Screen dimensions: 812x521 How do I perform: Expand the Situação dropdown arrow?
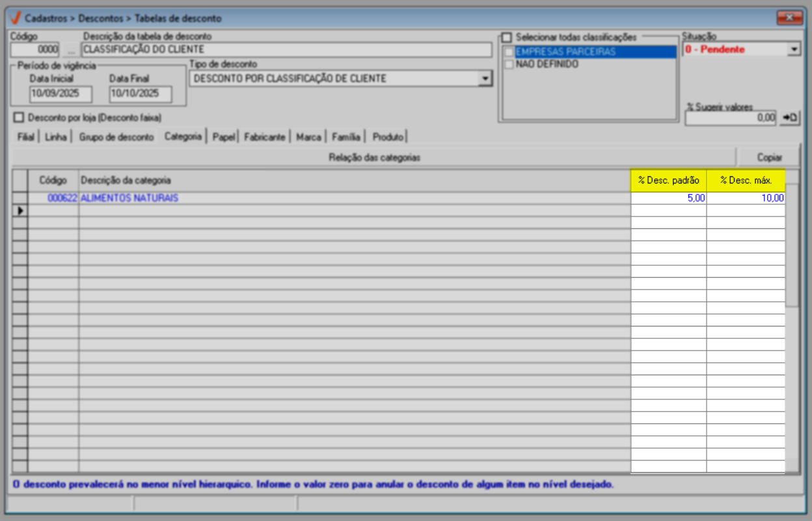click(794, 49)
